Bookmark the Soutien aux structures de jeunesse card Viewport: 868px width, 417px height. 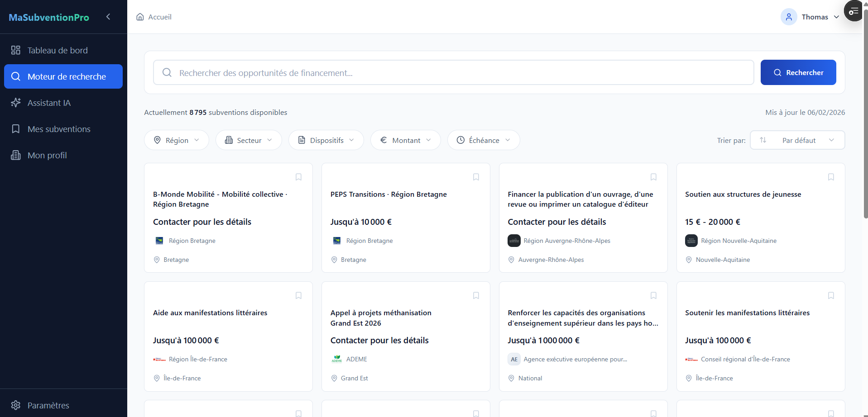[x=831, y=177]
